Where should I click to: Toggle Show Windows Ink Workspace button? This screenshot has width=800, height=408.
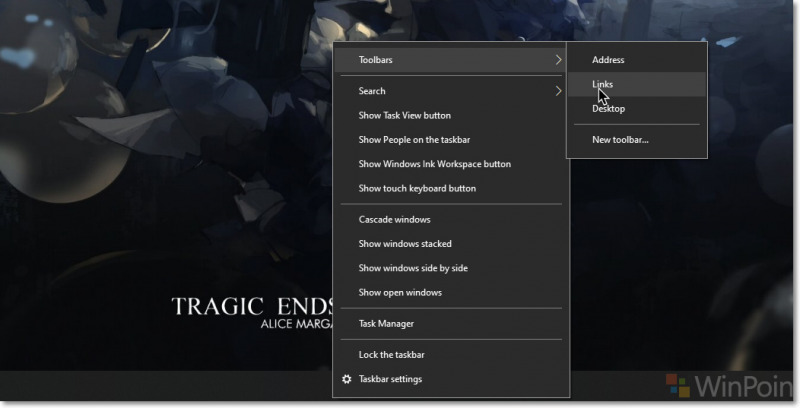coord(451,164)
